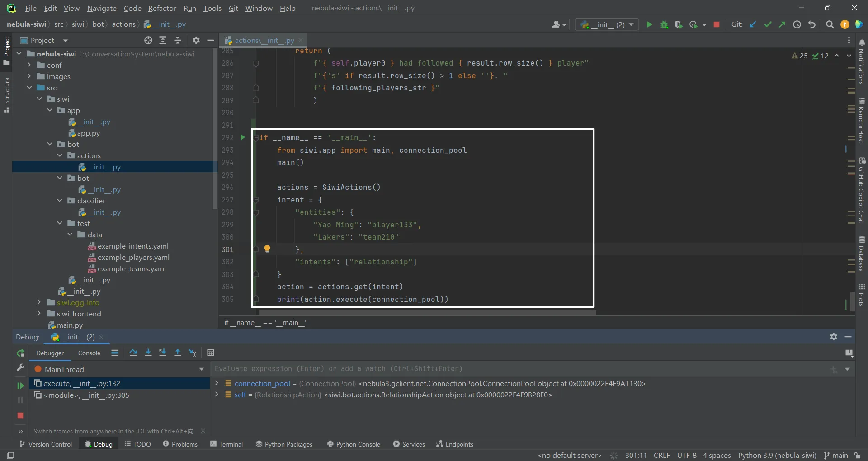The image size is (868, 461).
Task: Click lightbulb intention on line 301
Action: (267, 249)
